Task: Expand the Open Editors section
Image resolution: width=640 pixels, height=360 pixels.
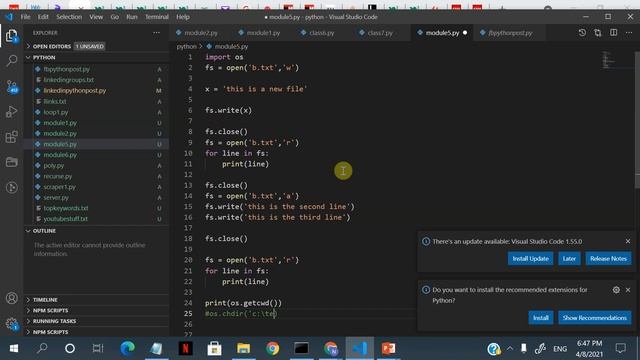Action: (x=96, y=47)
